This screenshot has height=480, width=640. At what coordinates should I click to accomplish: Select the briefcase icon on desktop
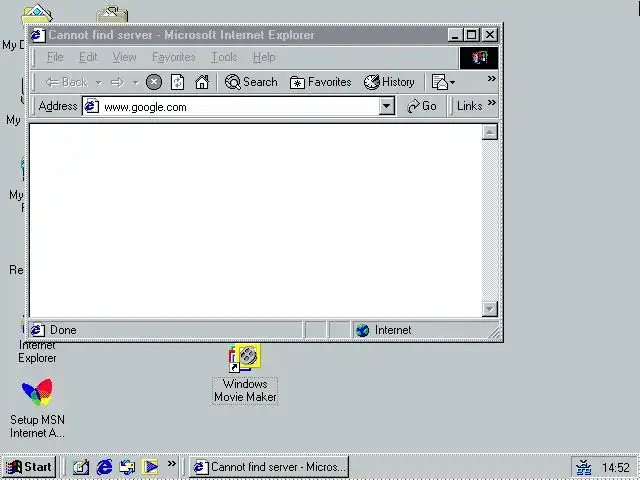[x=112, y=15]
